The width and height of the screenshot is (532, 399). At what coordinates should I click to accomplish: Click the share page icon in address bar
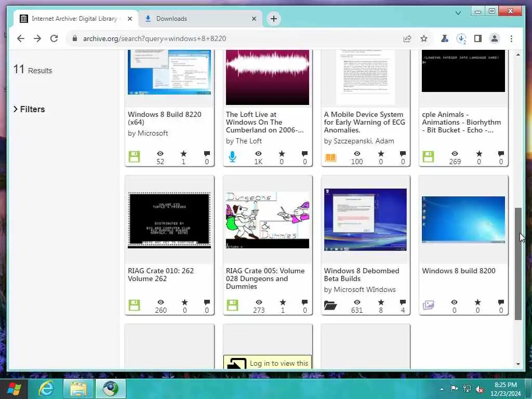click(407, 38)
